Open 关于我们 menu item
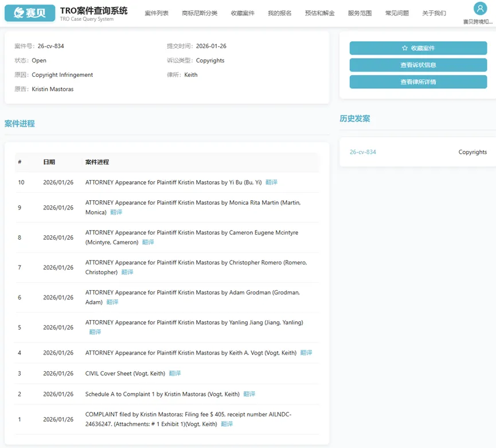 tap(434, 13)
